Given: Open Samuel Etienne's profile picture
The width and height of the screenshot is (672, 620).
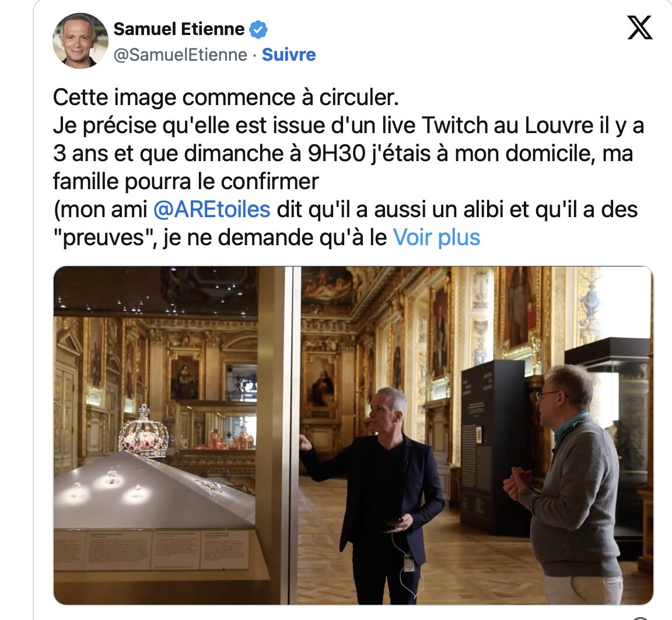Looking at the screenshot, I should coord(80,41).
